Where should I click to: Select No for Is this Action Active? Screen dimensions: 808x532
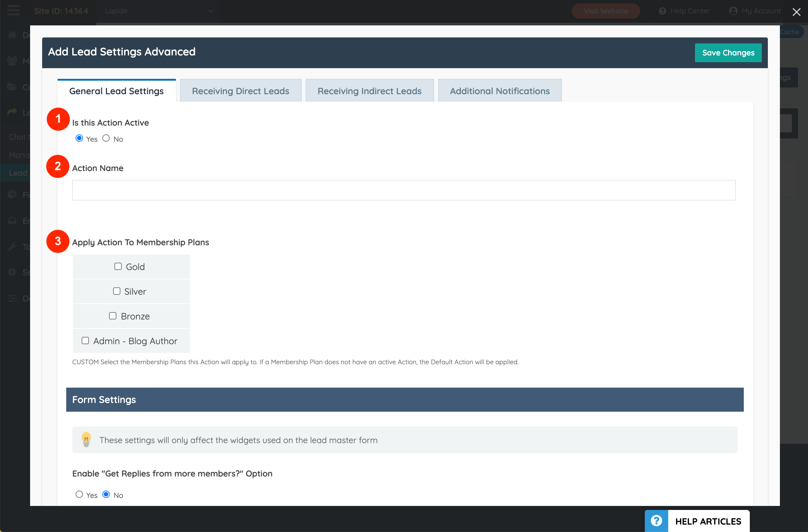(x=106, y=138)
